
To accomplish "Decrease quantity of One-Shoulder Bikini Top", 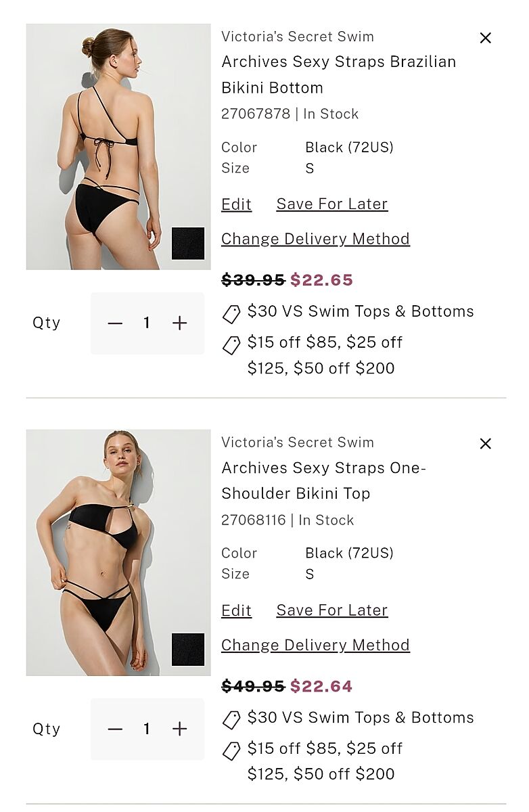I will (x=115, y=729).
